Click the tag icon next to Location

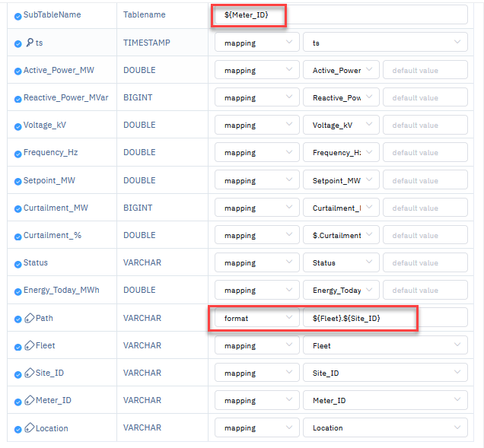click(29, 428)
